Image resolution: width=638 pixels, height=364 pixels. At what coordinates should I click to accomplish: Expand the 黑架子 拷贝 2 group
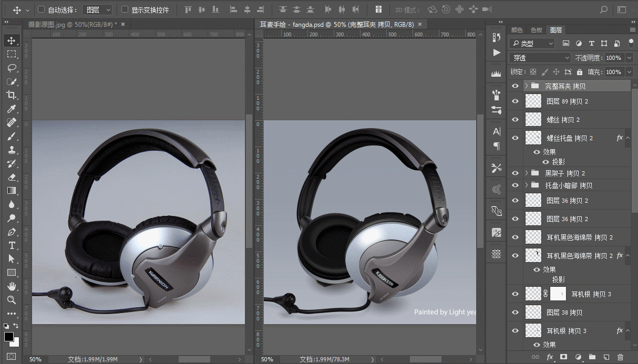pyautogui.click(x=526, y=173)
